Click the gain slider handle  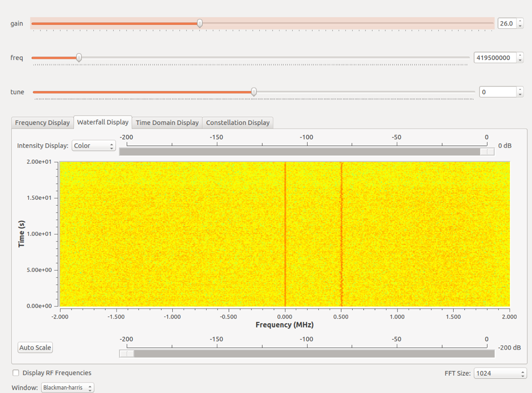pos(200,23)
